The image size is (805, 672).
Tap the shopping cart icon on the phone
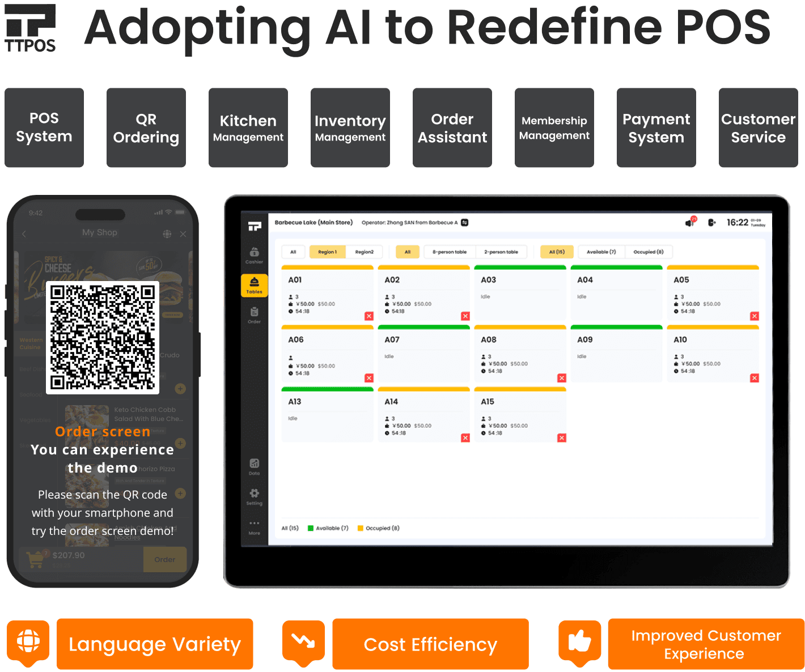tap(35, 560)
